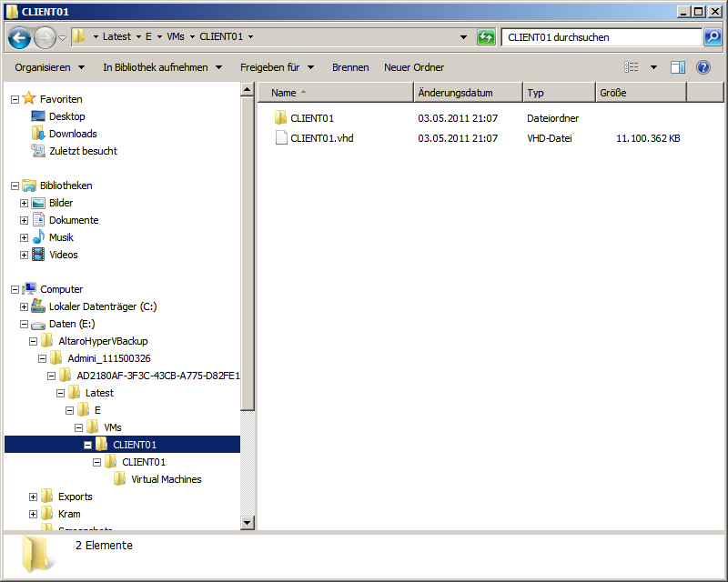
Task: Expand the Kram folder node
Action: (x=33, y=514)
